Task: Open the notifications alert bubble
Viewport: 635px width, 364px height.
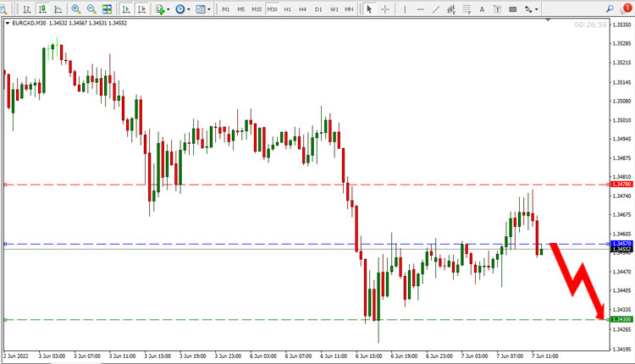Action: click(x=626, y=8)
